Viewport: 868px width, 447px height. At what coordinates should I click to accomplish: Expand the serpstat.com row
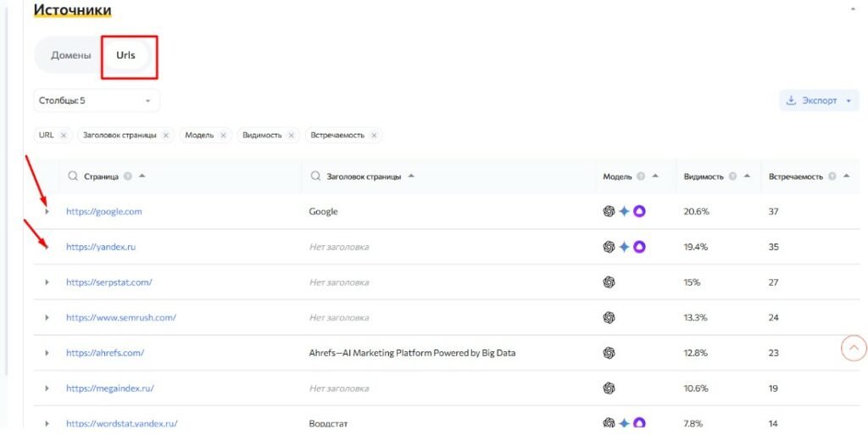point(47,282)
